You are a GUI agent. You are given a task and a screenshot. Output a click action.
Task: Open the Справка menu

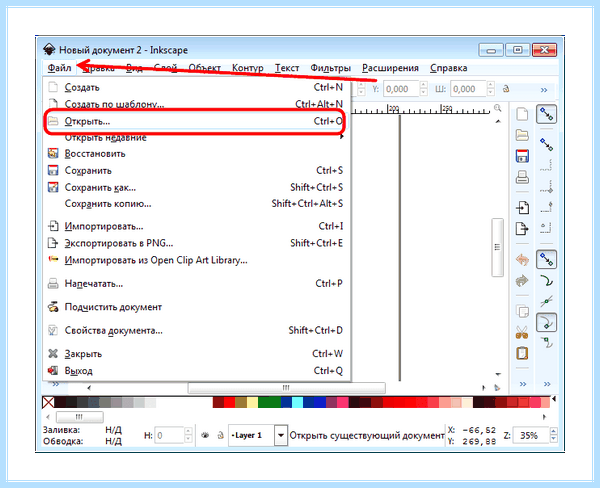[x=448, y=68]
